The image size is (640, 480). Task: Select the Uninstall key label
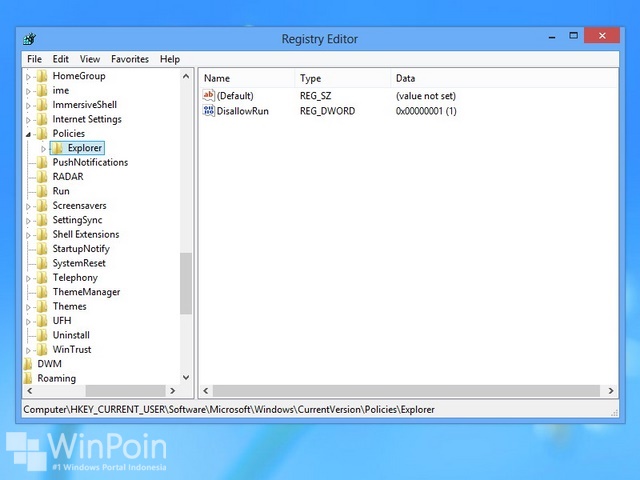tap(71, 335)
